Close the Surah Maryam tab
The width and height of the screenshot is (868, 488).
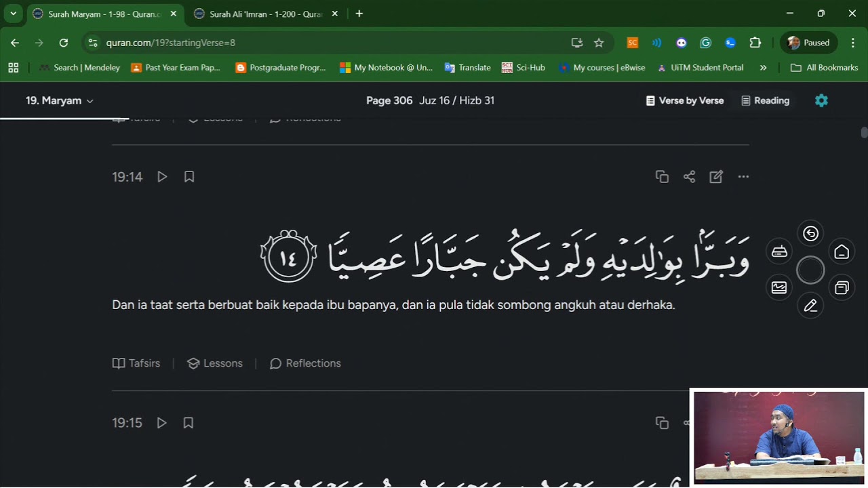174,14
